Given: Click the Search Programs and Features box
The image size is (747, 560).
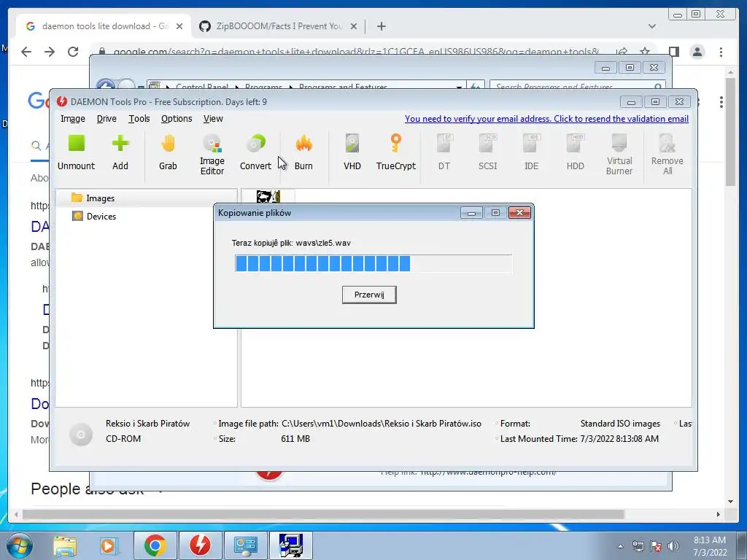Looking at the screenshot, I should click(578, 86).
